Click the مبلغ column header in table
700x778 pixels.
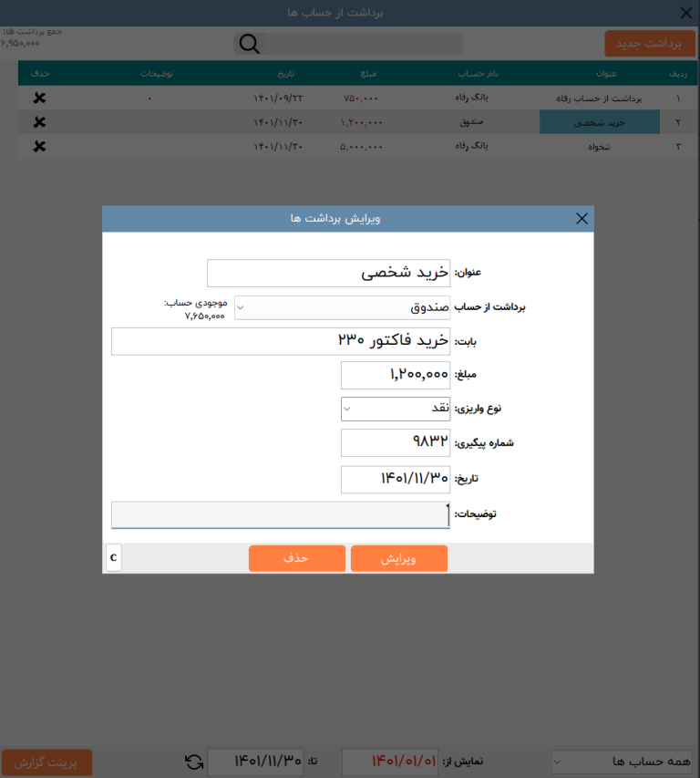368,74
